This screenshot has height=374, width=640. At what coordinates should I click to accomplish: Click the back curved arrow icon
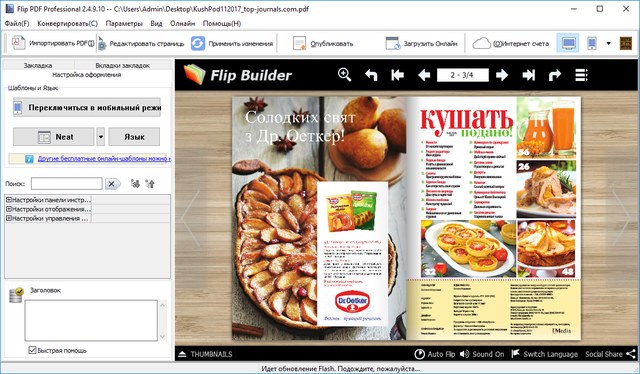tap(371, 75)
